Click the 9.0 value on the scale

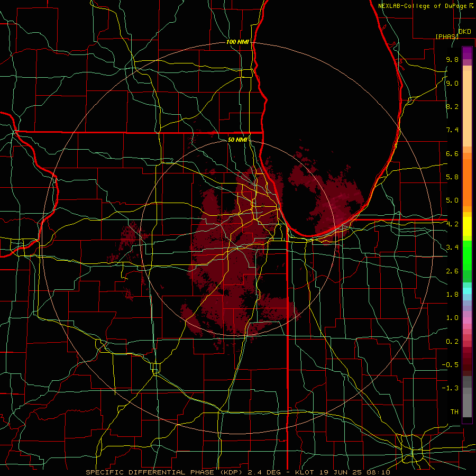pos(452,83)
